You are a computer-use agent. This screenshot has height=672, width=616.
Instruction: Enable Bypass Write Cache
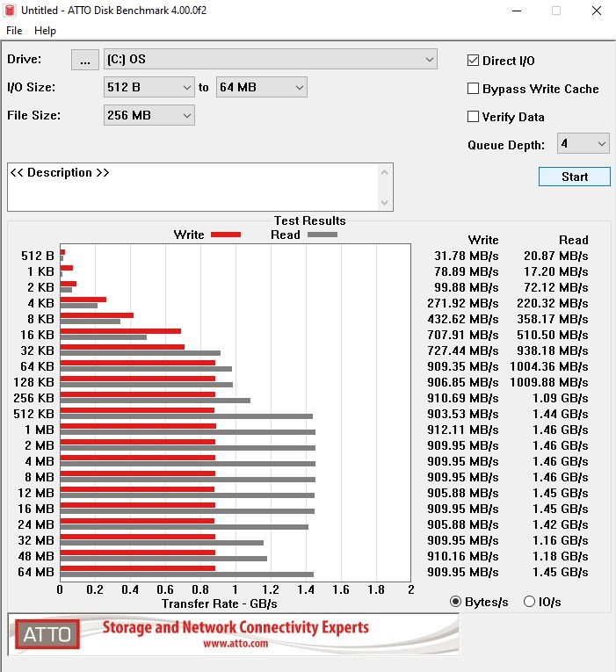point(474,89)
